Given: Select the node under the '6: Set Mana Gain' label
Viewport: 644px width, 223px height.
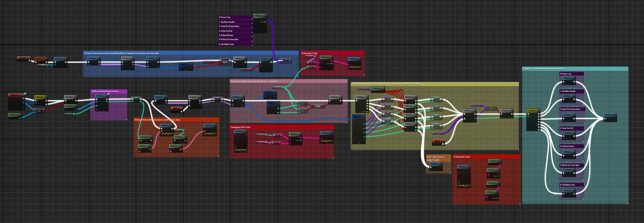Looking at the screenshot, I should pyautogui.click(x=569, y=193).
